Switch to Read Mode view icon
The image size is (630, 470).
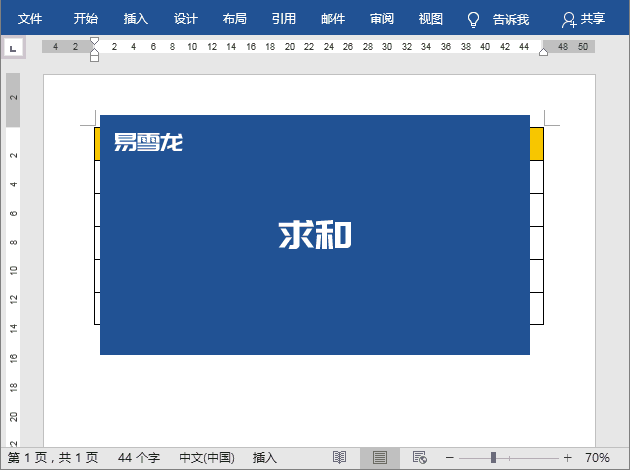[x=340, y=458]
